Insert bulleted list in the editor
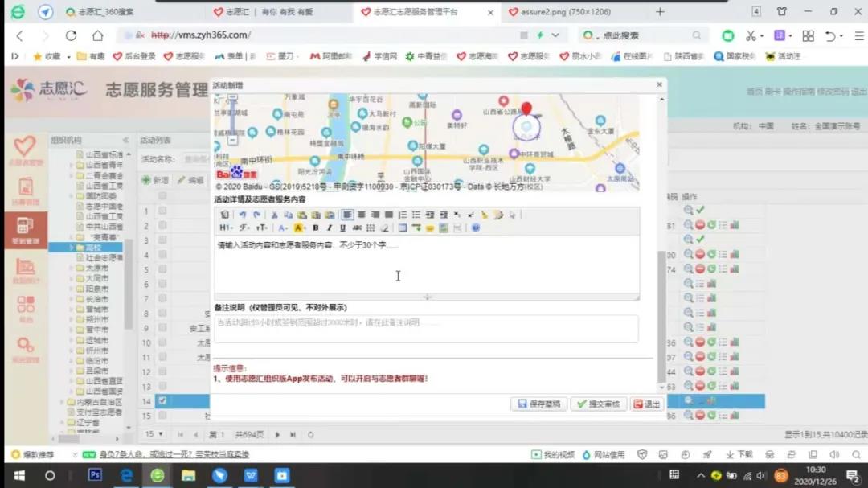This screenshot has height=488, width=868. pos(416,215)
